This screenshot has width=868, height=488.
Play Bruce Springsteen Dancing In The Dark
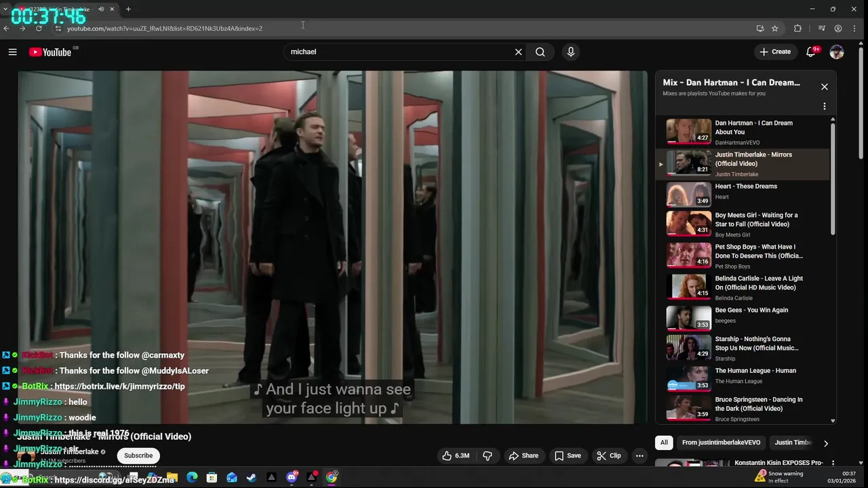point(743,409)
